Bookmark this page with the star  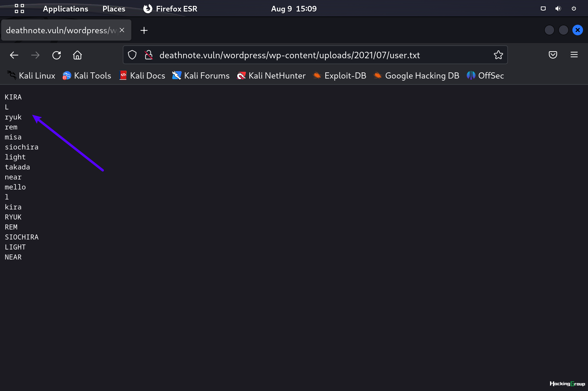coord(498,55)
